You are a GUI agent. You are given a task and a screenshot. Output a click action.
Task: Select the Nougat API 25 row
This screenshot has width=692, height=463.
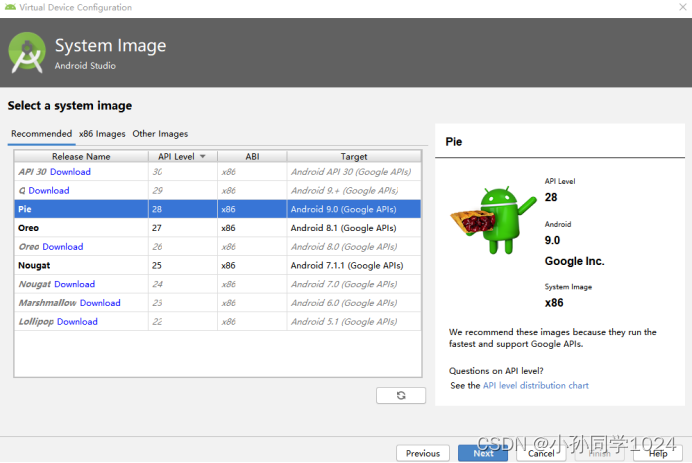click(x=218, y=265)
